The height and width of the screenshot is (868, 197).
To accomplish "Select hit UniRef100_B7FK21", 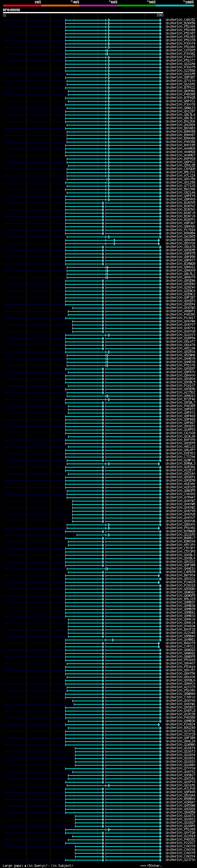I will coord(180,88).
